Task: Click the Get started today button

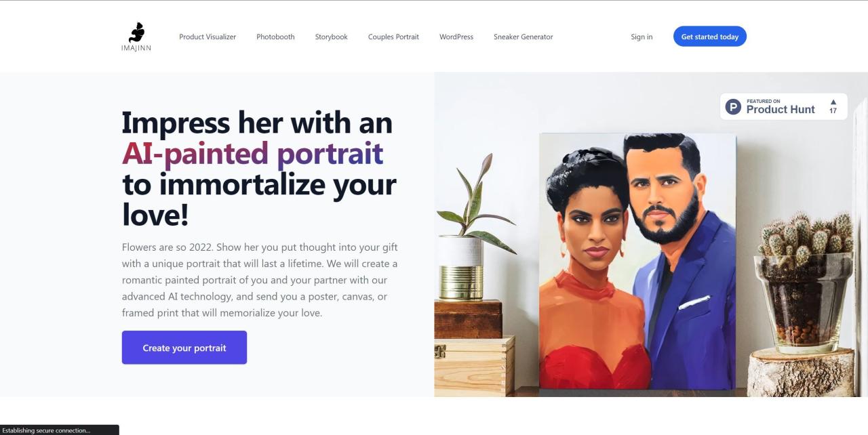Action: pos(710,37)
